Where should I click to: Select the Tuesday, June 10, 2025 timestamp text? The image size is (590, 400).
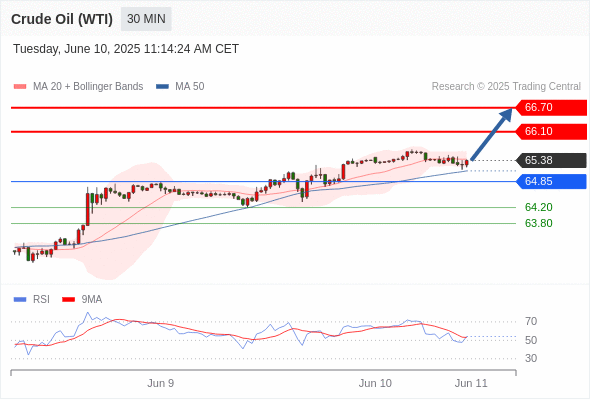click(126, 49)
